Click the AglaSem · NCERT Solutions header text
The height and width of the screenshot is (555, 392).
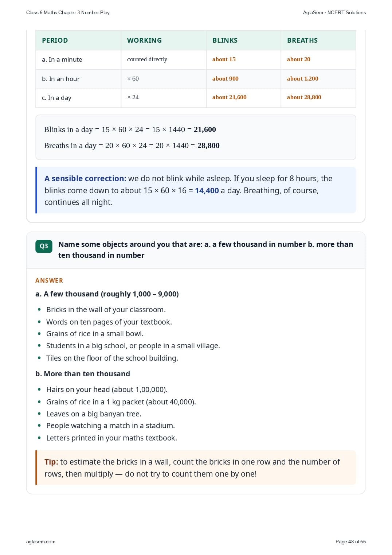click(x=334, y=12)
